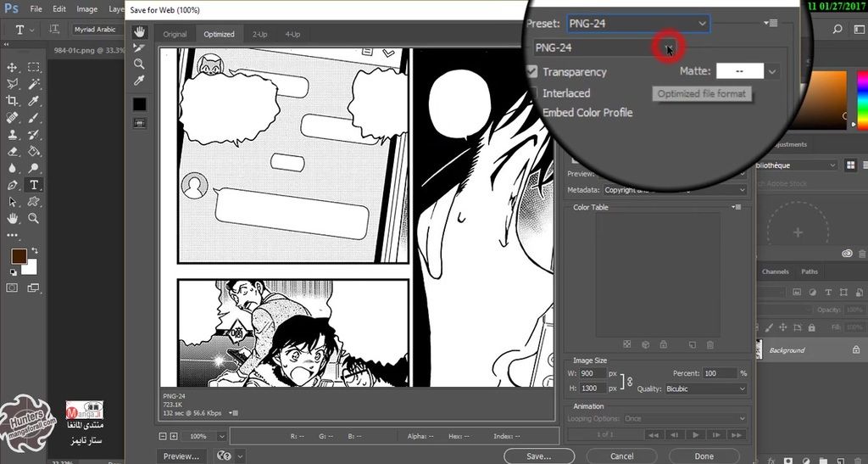Pick the Zoom tool in Save for Web
Screen dimensions: 868x464
[139, 64]
